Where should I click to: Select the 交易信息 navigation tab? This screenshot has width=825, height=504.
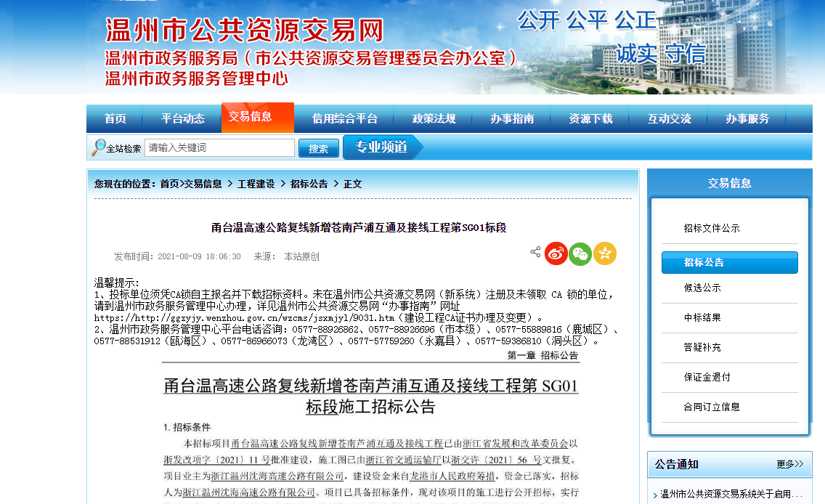click(251, 117)
